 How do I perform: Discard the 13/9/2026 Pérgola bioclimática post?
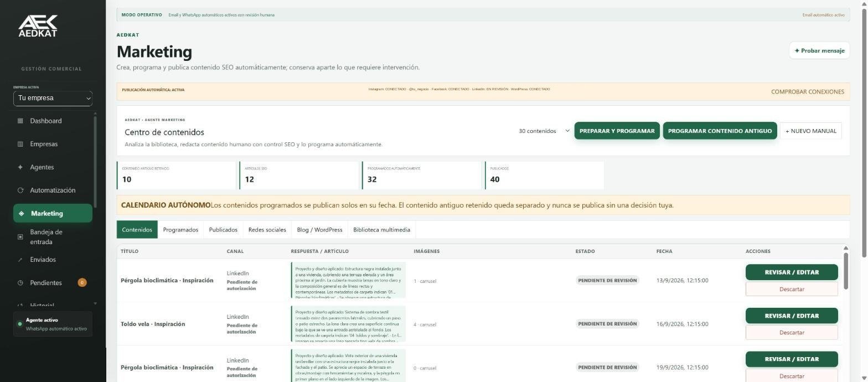pos(792,289)
